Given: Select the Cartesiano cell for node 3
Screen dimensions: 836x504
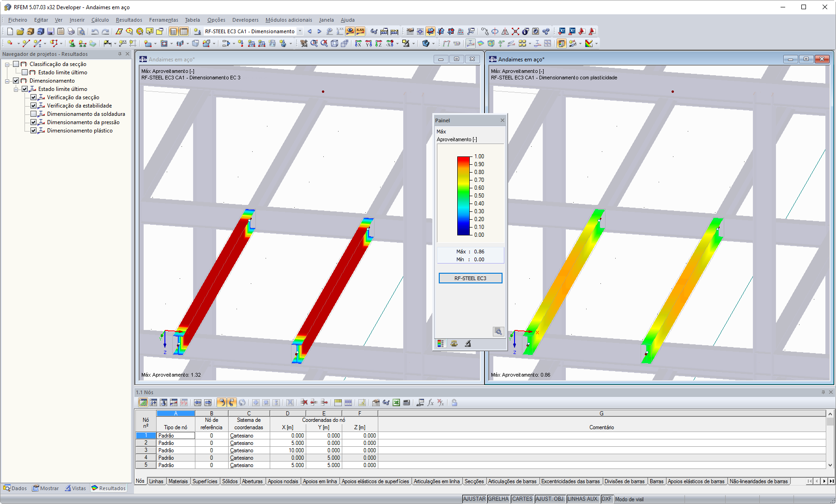Looking at the screenshot, I should tap(248, 450).
